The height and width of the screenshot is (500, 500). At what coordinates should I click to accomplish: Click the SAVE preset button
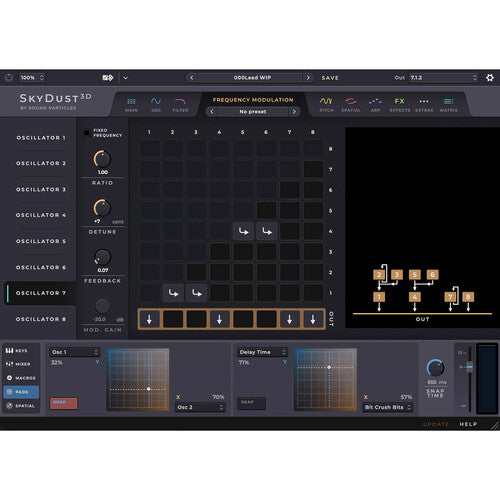pyautogui.click(x=330, y=78)
